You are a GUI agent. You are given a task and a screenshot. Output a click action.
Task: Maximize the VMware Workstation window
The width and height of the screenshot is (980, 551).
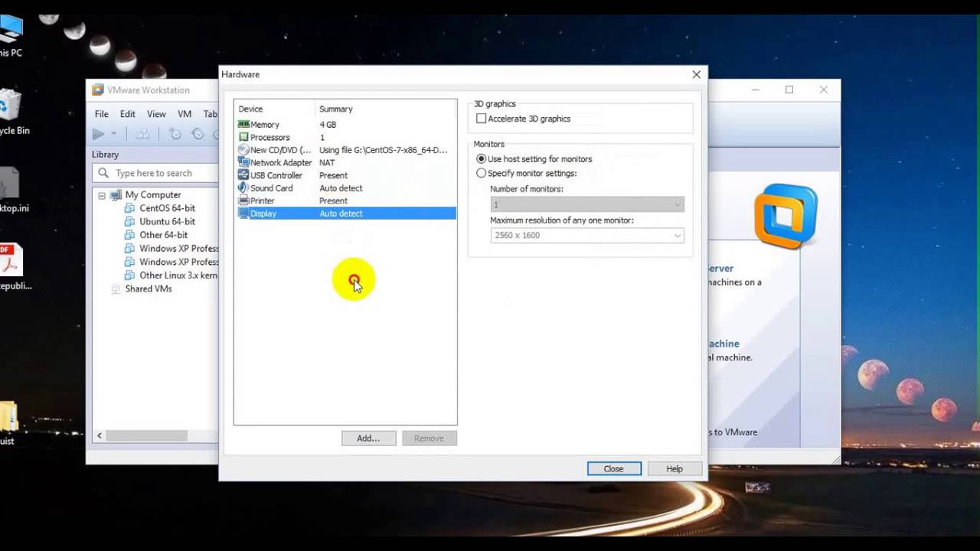789,90
